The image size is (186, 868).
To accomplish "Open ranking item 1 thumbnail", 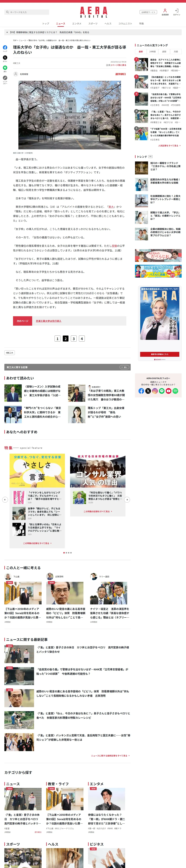I will click(x=141, y=64).
